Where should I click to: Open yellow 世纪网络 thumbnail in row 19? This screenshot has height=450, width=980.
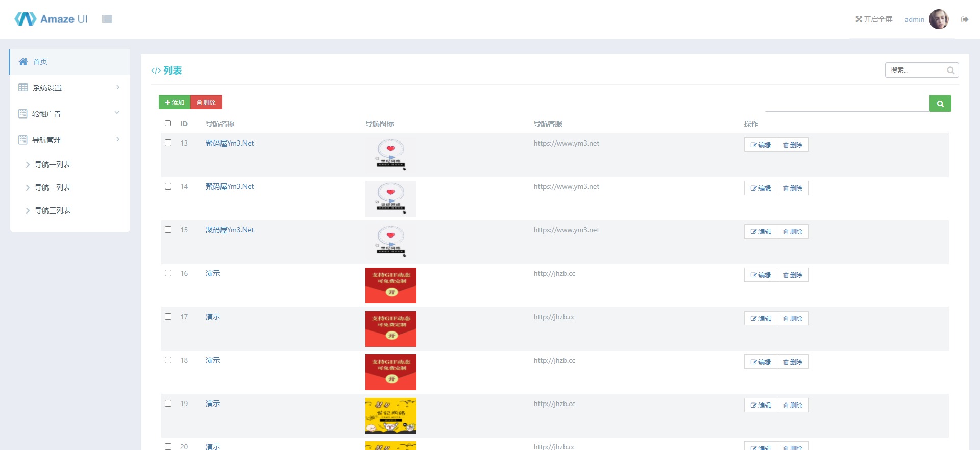391,416
